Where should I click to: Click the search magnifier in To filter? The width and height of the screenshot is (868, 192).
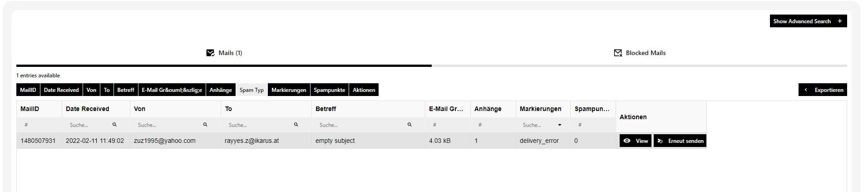pyautogui.click(x=296, y=125)
